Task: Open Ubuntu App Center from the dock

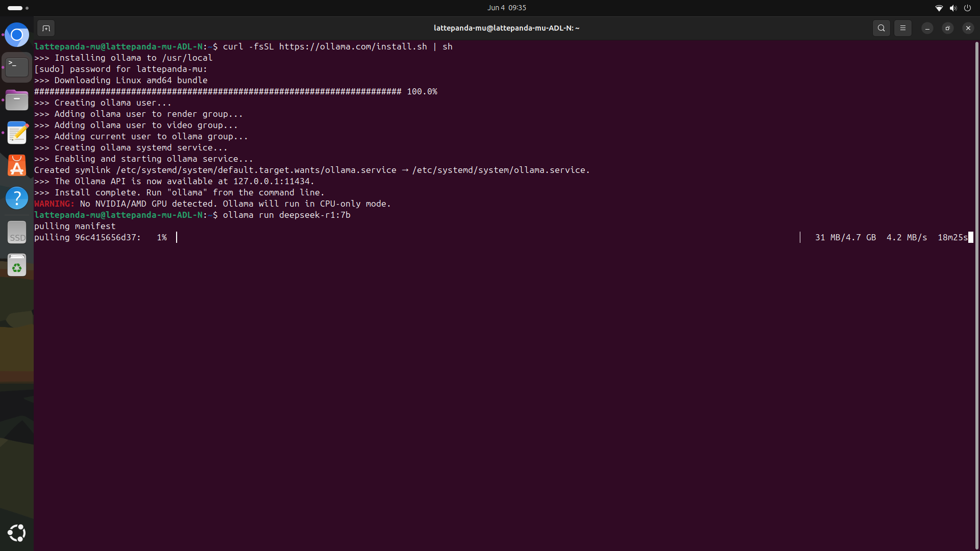Action: [17, 165]
